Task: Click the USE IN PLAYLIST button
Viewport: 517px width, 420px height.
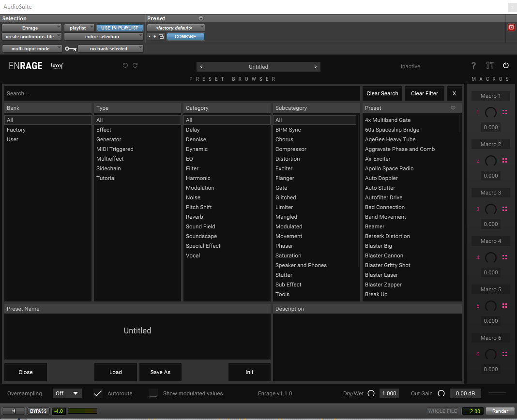Action: 120,28
